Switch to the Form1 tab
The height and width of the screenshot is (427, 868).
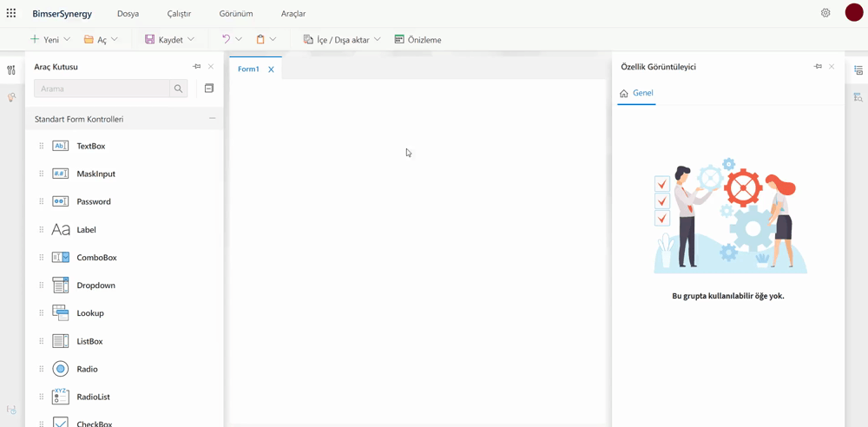coord(248,69)
